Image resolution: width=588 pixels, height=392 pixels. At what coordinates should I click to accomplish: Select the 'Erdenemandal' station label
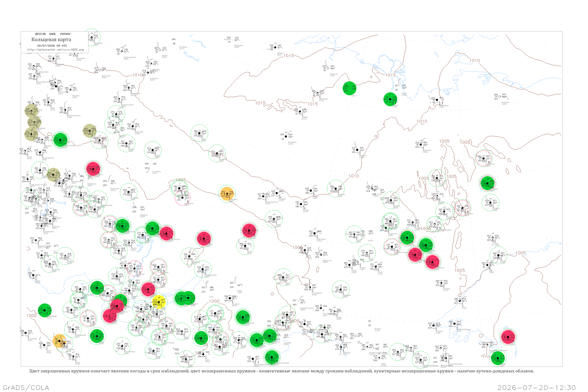click(x=81, y=335)
